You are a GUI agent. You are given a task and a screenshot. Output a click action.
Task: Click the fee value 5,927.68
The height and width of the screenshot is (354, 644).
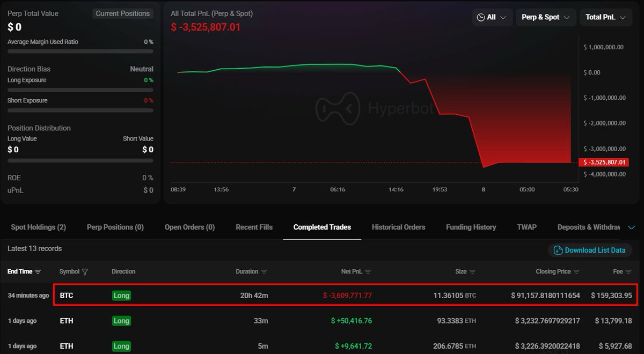point(616,346)
